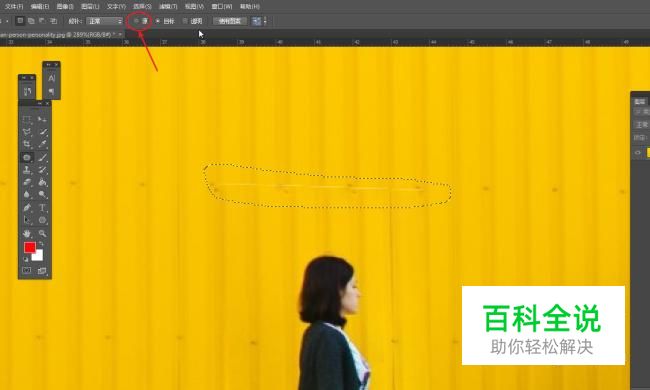Change the screen mode
This screenshot has width=650, height=390.
click(42, 271)
